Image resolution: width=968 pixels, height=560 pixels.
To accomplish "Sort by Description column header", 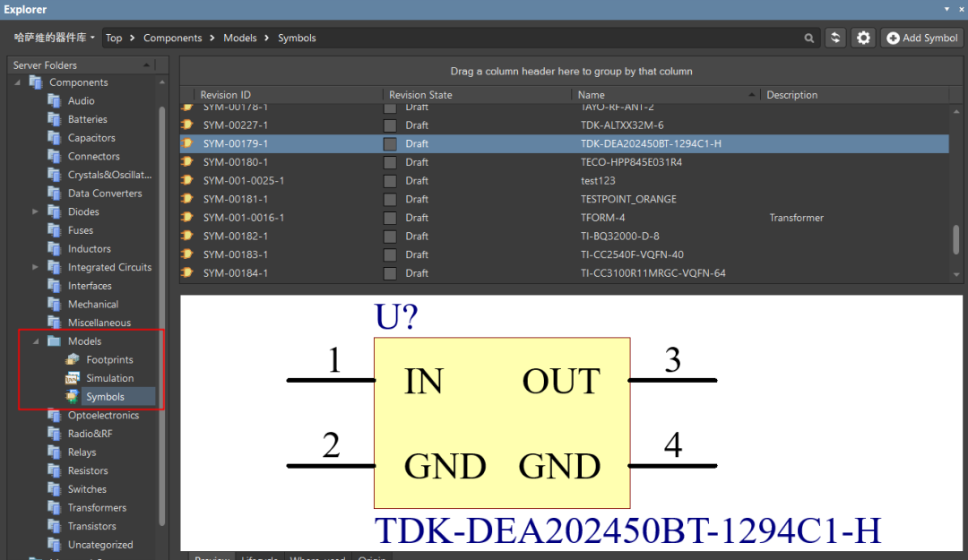I will [854, 94].
